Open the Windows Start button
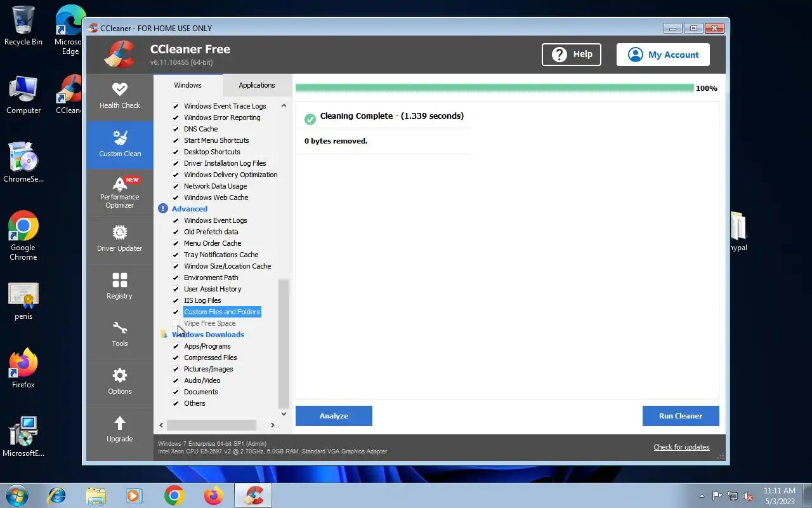812x508 pixels. pos(17,495)
